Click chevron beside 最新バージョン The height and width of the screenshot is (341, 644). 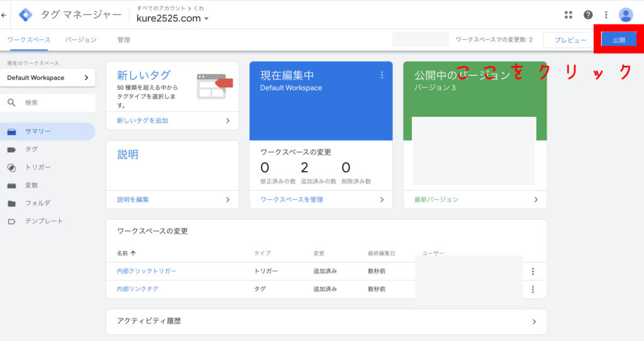point(536,200)
